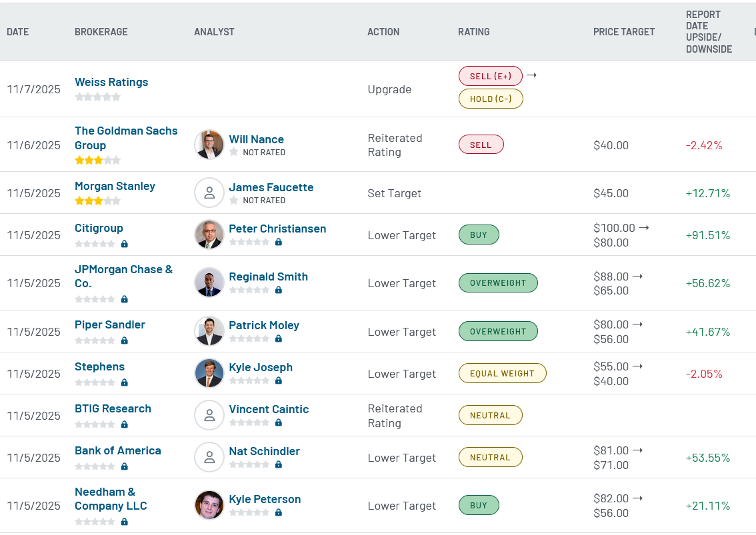This screenshot has width=756, height=535.
Task: Click Morgan Stanley three-star rating
Action: (x=98, y=201)
